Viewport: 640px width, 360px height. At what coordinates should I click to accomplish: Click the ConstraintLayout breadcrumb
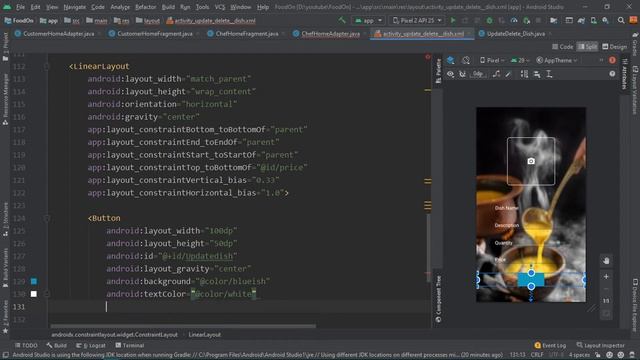114,335
